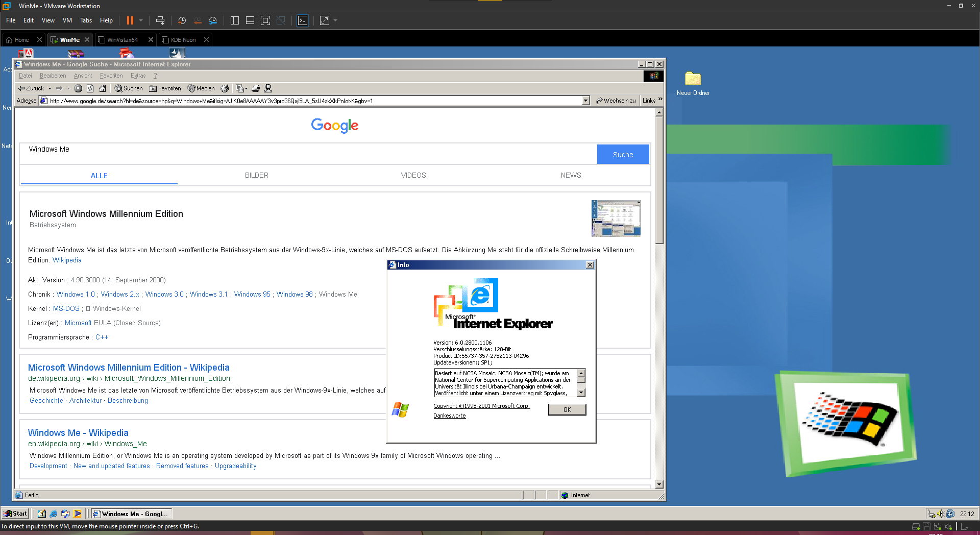Expand the stretch guest dropdown arrow
The width and height of the screenshot is (980, 535).
click(x=335, y=20)
